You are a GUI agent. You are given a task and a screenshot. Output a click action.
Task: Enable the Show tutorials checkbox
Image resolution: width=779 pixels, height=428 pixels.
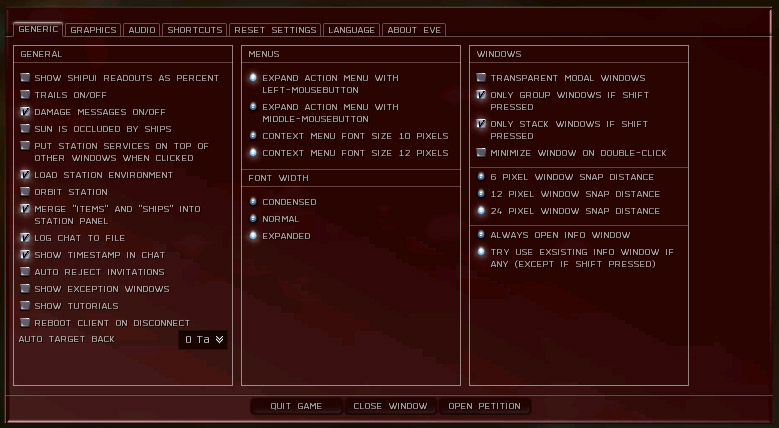[x=25, y=305]
